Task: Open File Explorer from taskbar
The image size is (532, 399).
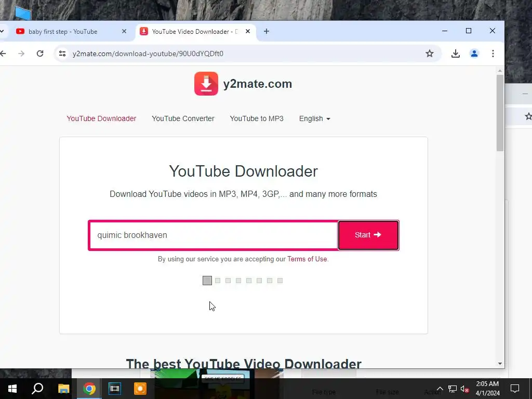Action: click(x=63, y=389)
